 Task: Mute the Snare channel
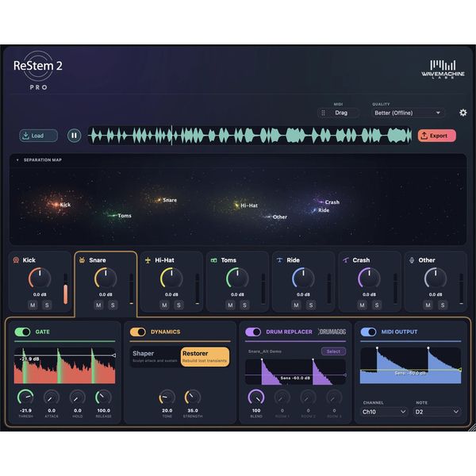(98, 305)
